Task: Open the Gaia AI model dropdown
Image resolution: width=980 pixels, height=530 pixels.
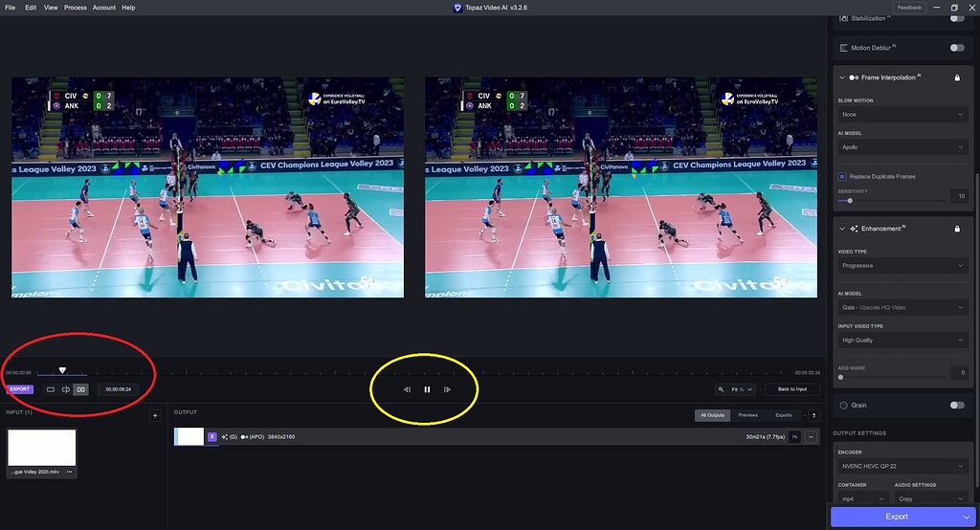Action: pyautogui.click(x=902, y=307)
